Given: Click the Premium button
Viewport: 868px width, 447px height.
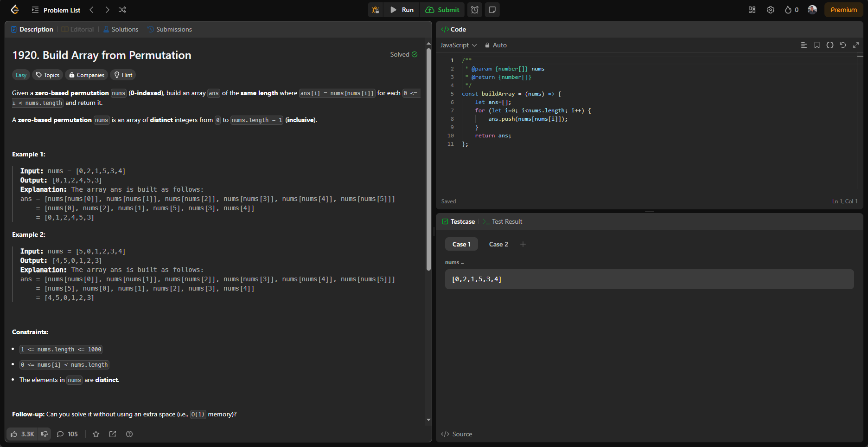Looking at the screenshot, I should coord(843,10).
